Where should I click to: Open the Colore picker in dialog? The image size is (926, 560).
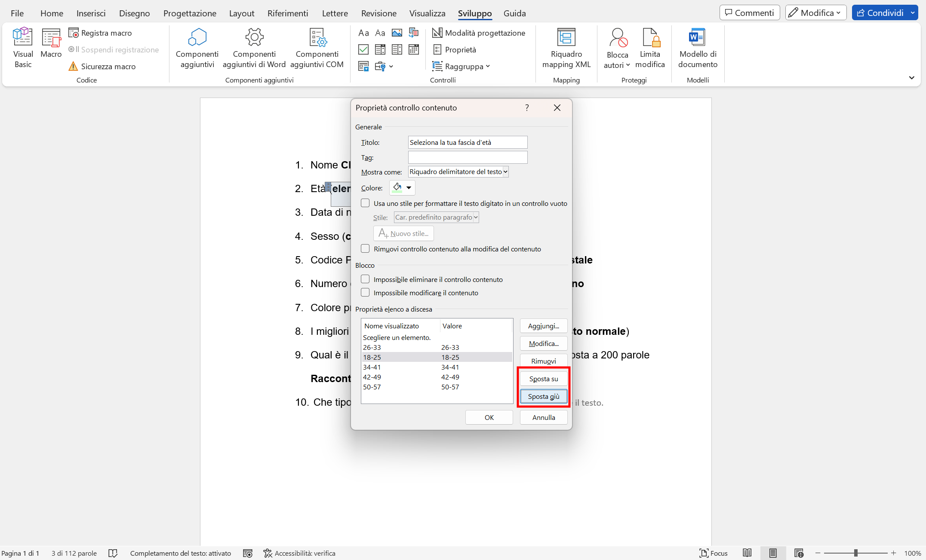click(402, 188)
